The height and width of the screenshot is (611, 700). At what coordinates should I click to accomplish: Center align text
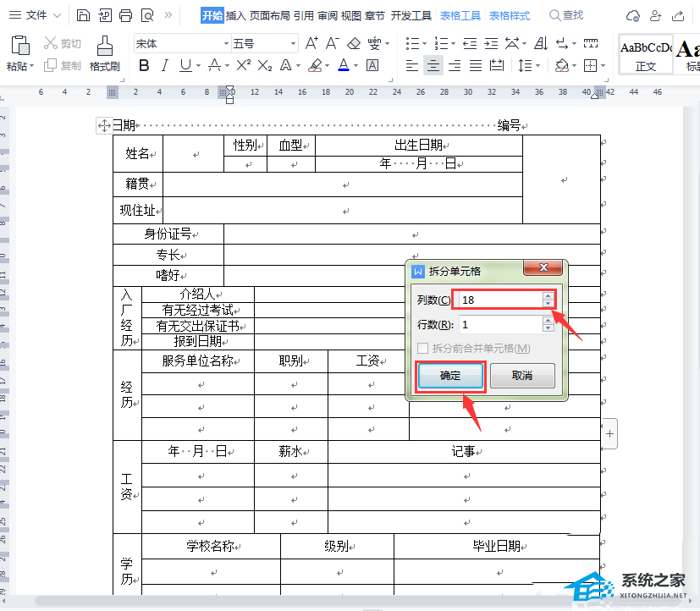click(433, 66)
